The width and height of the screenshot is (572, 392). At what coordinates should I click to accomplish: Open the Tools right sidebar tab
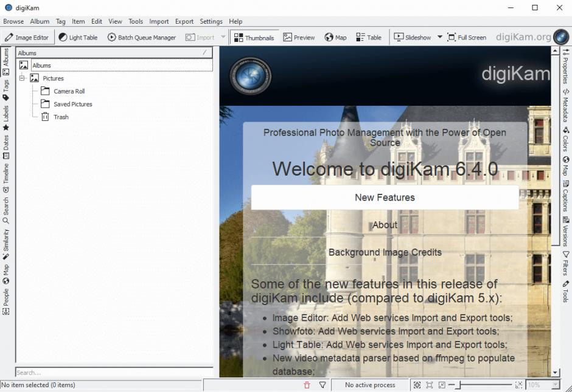click(565, 292)
